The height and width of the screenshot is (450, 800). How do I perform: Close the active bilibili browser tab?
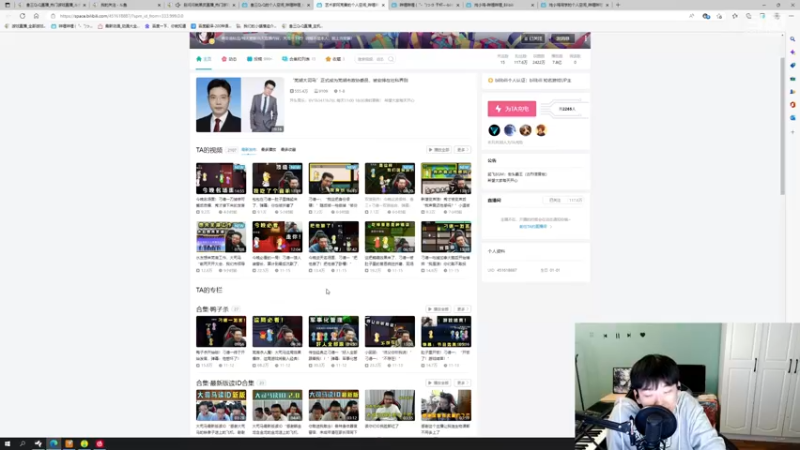click(x=383, y=5)
